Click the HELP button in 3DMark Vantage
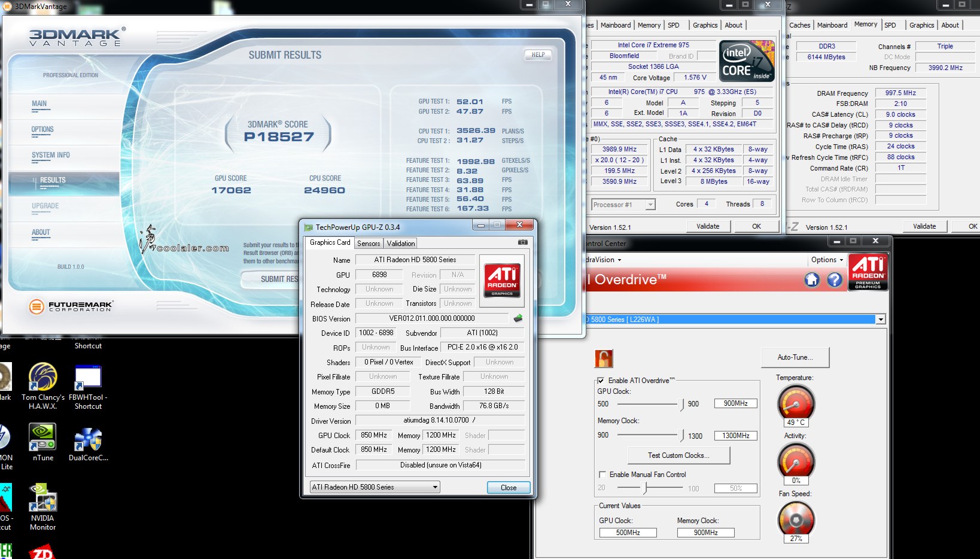Screen dimensions: 980x559 pyautogui.click(x=538, y=54)
